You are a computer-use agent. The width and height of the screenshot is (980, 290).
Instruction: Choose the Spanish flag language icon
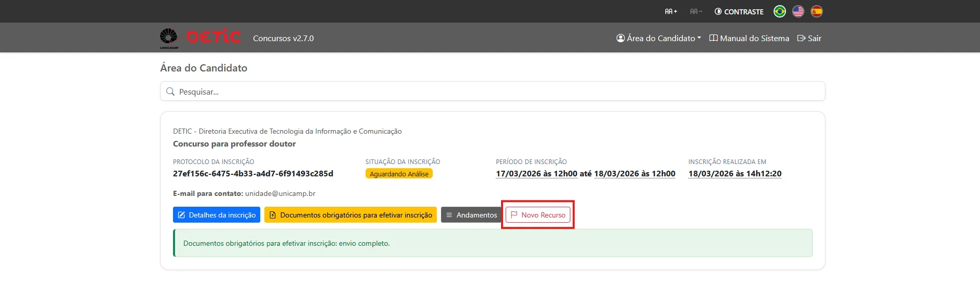[816, 11]
